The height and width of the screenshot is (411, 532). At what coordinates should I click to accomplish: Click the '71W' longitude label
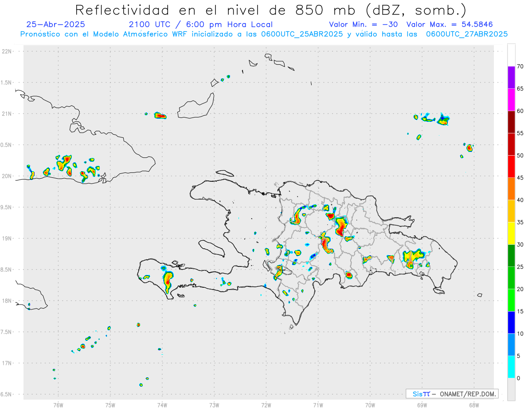[318, 405]
